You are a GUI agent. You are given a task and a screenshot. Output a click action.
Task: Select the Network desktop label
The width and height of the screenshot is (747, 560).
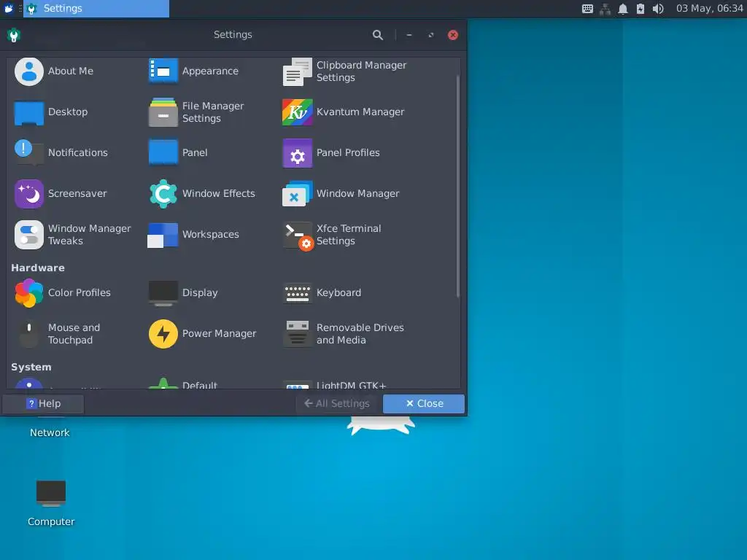click(x=50, y=433)
